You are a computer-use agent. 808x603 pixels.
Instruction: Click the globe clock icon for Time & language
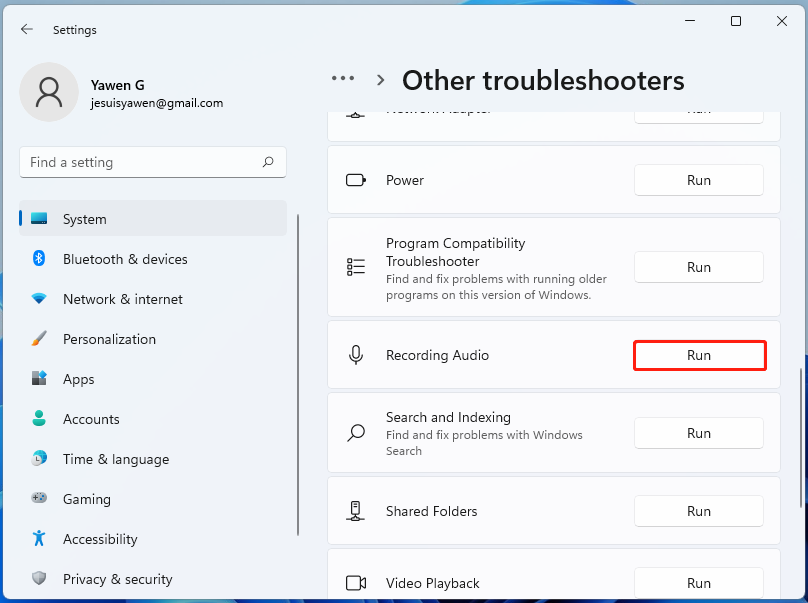click(x=39, y=458)
